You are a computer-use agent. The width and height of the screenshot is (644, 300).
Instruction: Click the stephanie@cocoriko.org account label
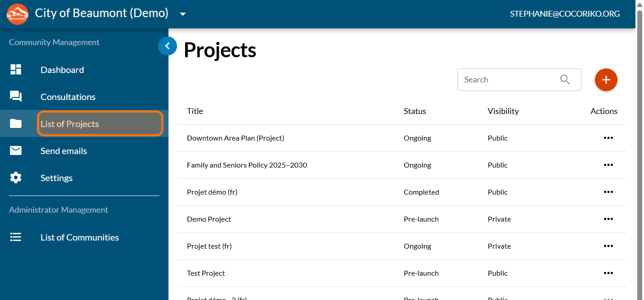point(565,14)
